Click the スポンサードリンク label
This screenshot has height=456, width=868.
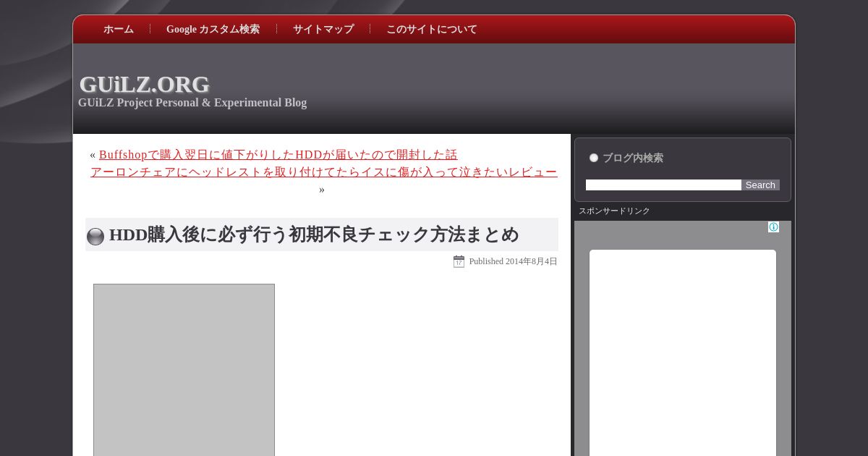pyautogui.click(x=614, y=211)
